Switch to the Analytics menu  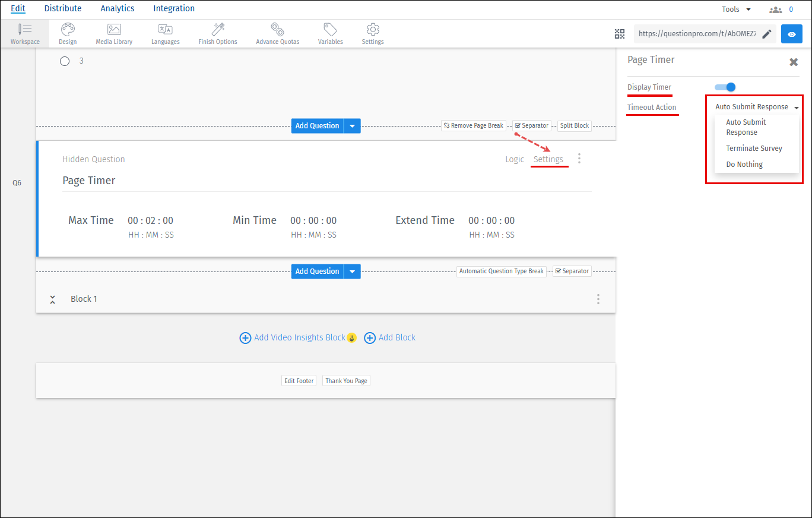tap(117, 8)
